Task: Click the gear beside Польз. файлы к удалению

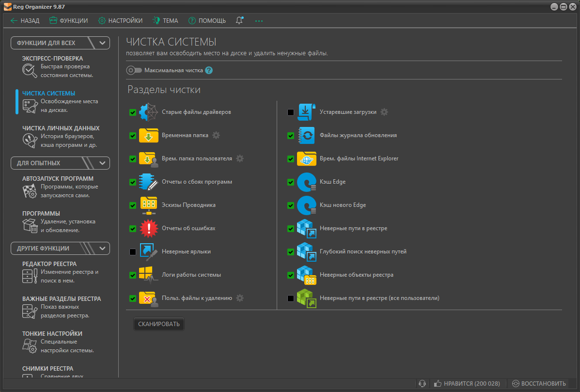Action: 240,298
